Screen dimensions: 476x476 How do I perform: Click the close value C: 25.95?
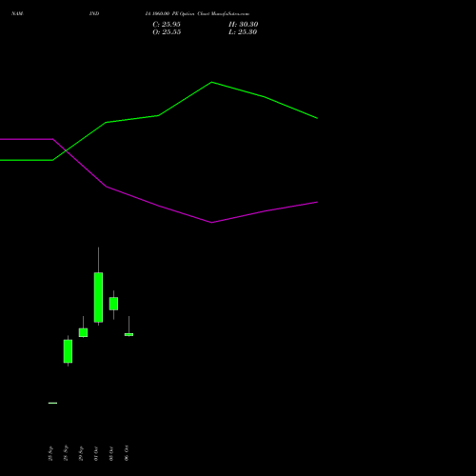click(x=167, y=25)
